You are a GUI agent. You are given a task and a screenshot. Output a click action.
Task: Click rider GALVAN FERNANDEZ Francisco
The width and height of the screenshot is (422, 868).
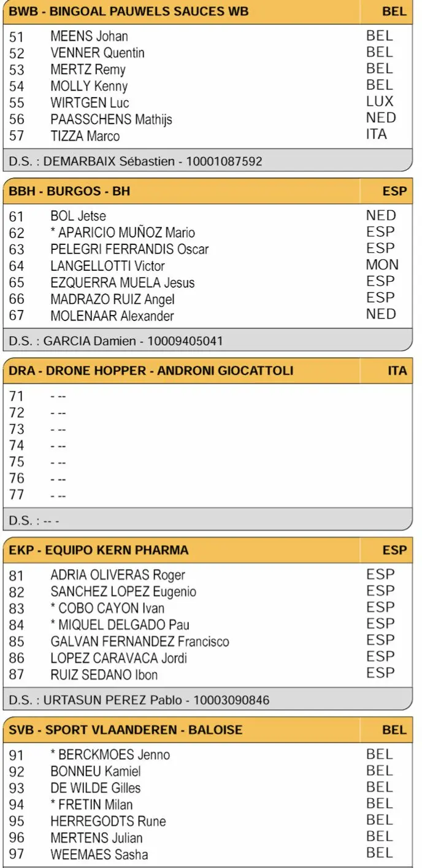click(140, 641)
